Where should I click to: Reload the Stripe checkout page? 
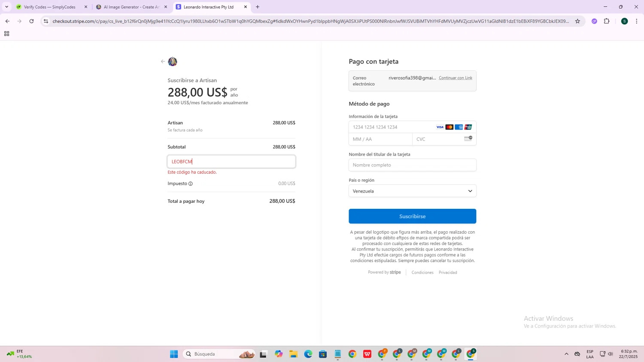click(x=31, y=21)
